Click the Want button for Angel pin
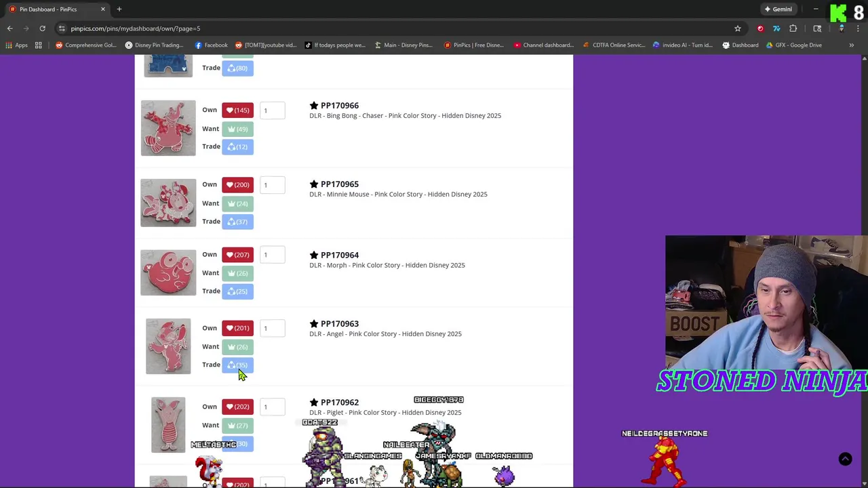 tap(237, 347)
